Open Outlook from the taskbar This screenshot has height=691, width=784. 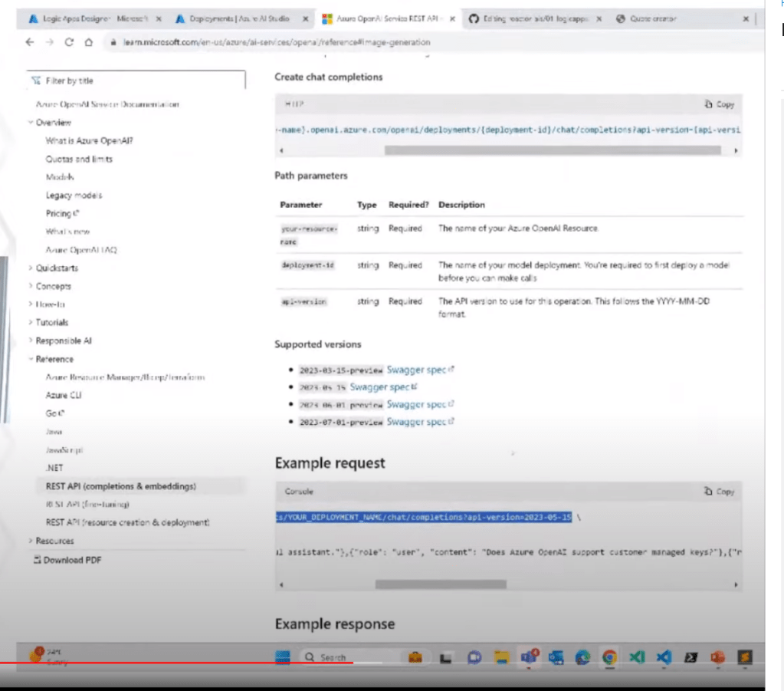tap(556, 657)
